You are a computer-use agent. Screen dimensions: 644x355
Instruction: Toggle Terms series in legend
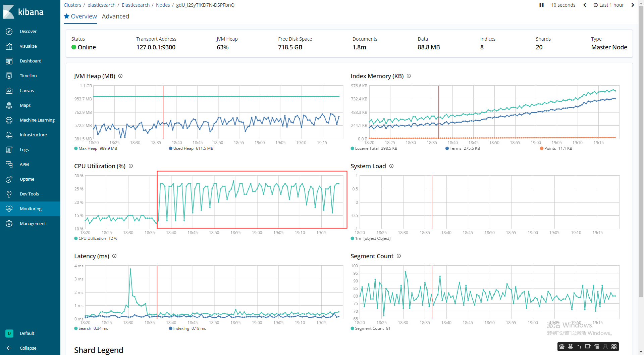[463, 148]
